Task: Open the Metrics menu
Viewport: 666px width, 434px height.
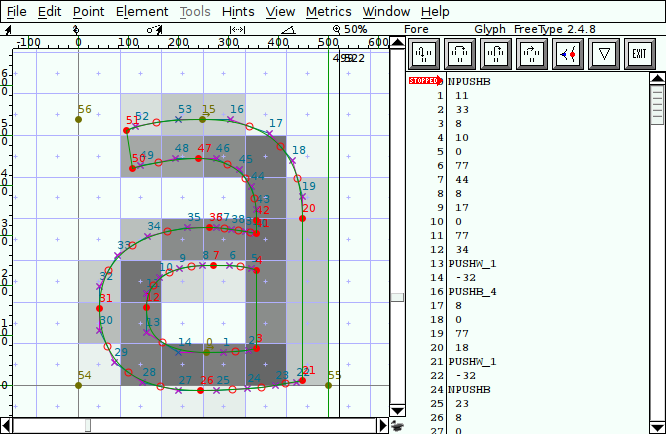Action: [x=328, y=11]
